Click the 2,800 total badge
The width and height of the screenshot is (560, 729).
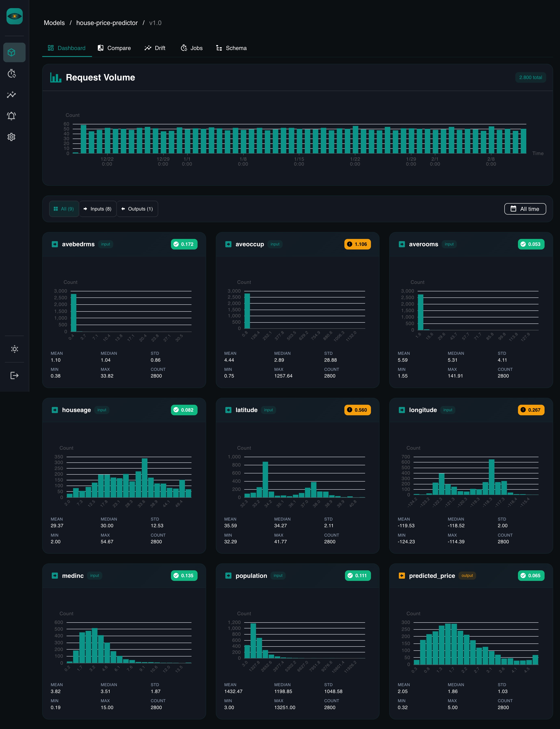point(530,77)
